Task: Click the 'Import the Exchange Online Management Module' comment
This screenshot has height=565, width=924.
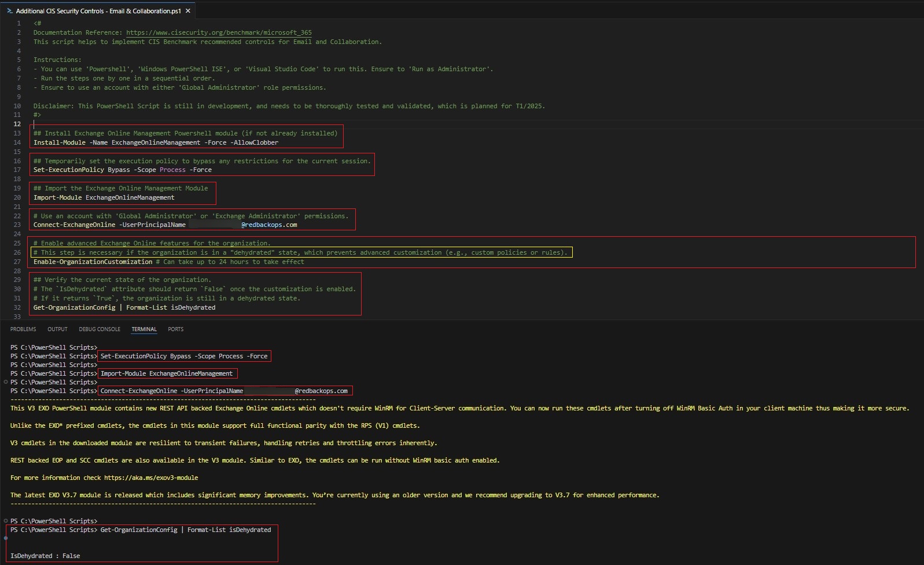Action: [x=121, y=188]
